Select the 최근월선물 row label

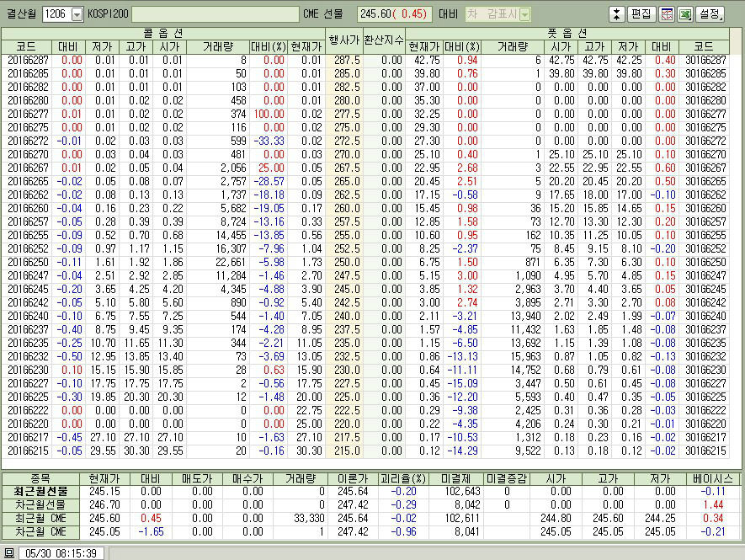coord(40,491)
